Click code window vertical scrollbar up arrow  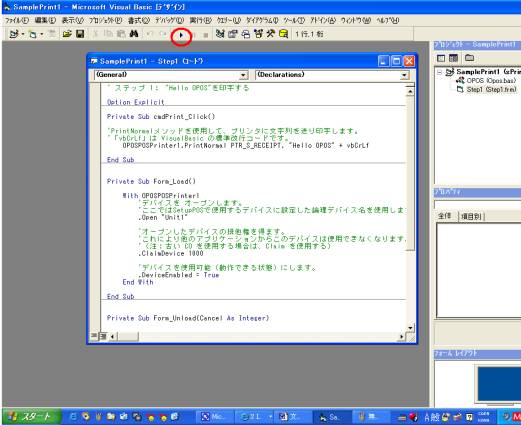pyautogui.click(x=410, y=91)
